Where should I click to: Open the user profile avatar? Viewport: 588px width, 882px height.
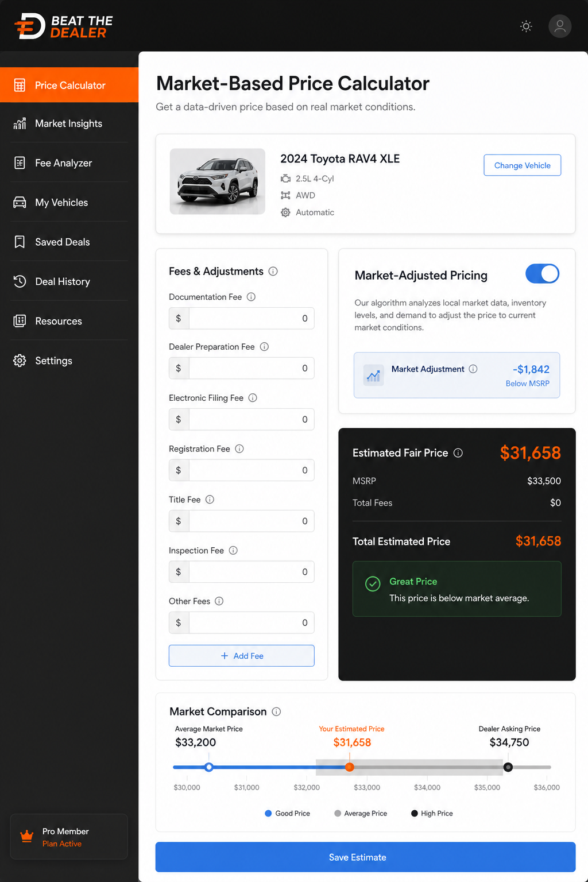560,26
